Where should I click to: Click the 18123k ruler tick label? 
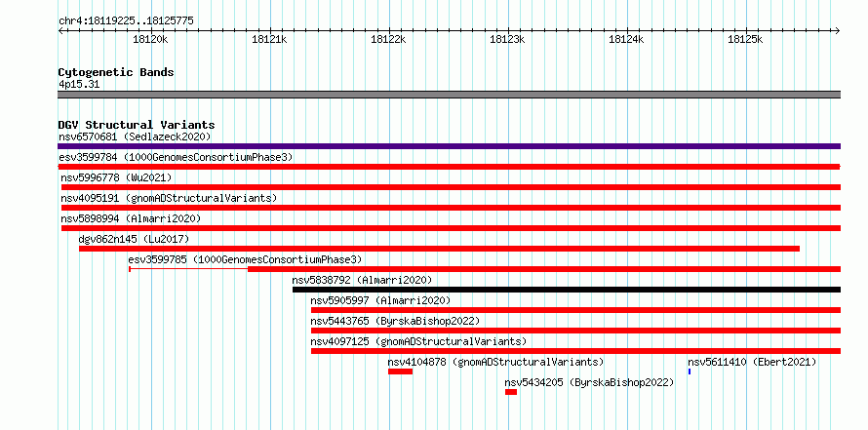click(507, 39)
